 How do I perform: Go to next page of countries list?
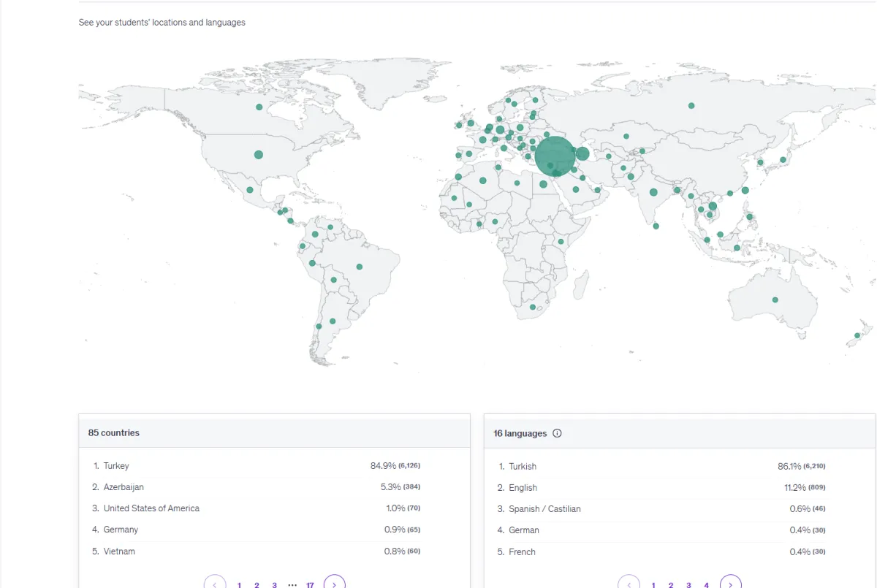click(334, 584)
